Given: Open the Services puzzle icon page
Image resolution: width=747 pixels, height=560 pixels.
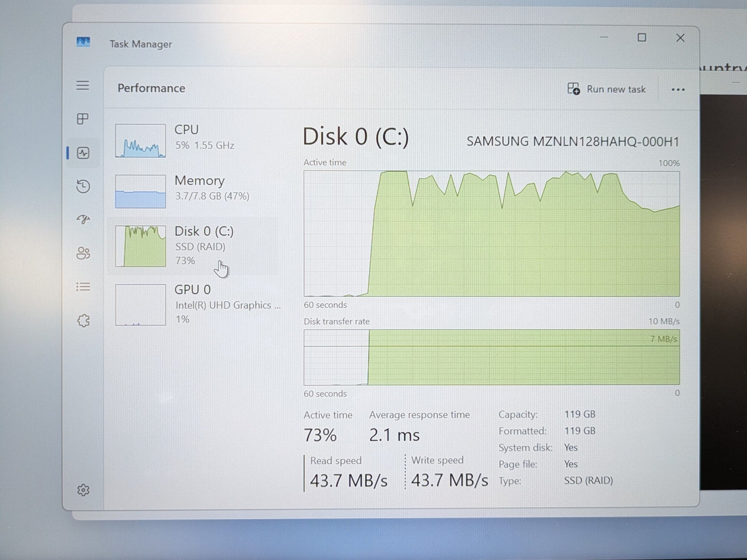Looking at the screenshot, I should point(83,320).
